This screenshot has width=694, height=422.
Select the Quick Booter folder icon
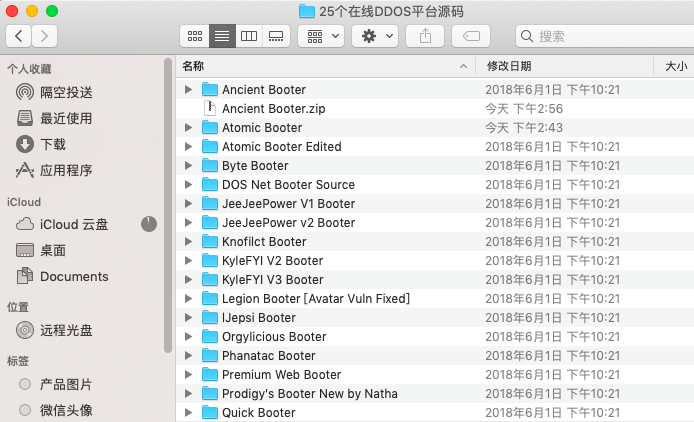(x=210, y=413)
